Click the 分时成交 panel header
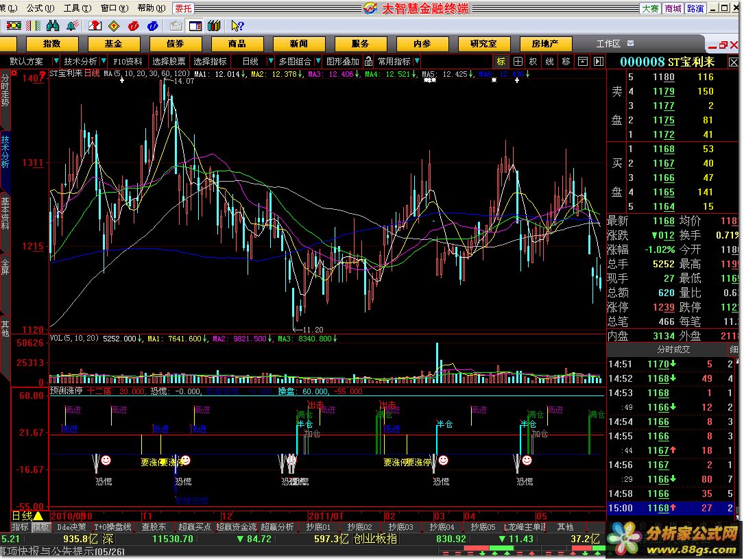744x560 pixels. [x=670, y=350]
